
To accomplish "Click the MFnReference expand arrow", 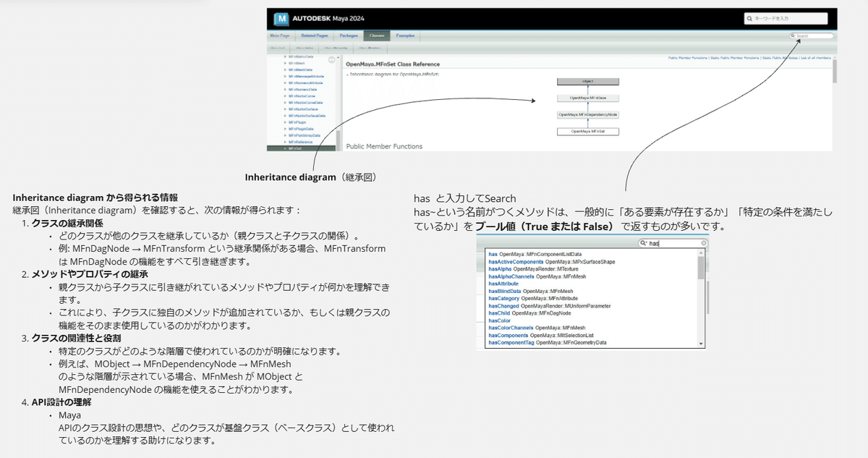I will [x=285, y=142].
